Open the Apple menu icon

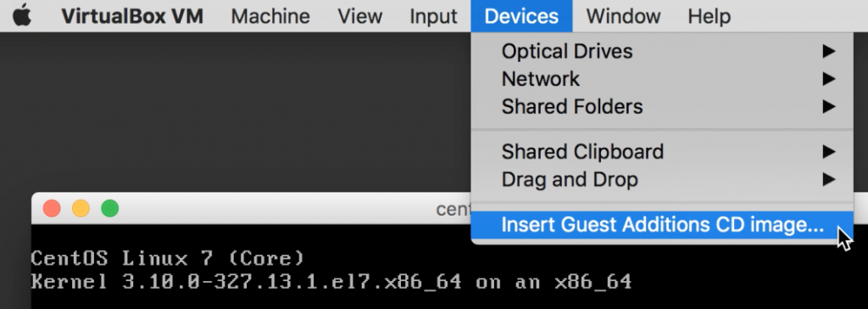tap(21, 15)
